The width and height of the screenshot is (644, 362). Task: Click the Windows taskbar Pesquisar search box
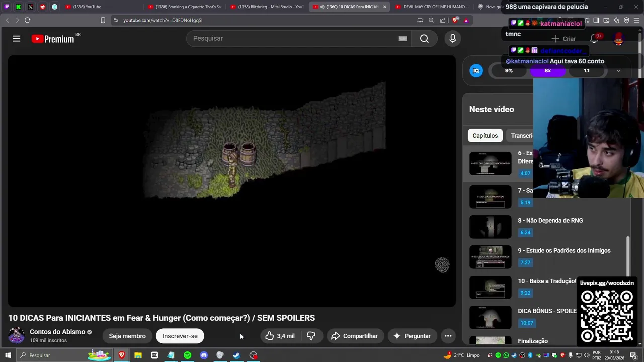pos(65,355)
